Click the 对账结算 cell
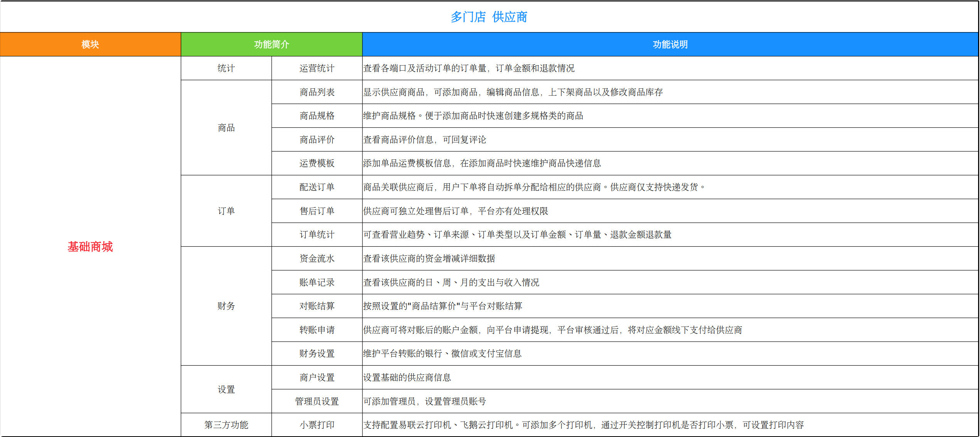 tap(317, 306)
